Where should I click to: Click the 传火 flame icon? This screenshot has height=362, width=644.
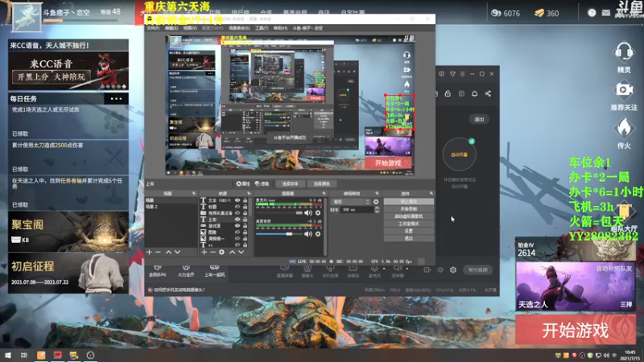[624, 128]
